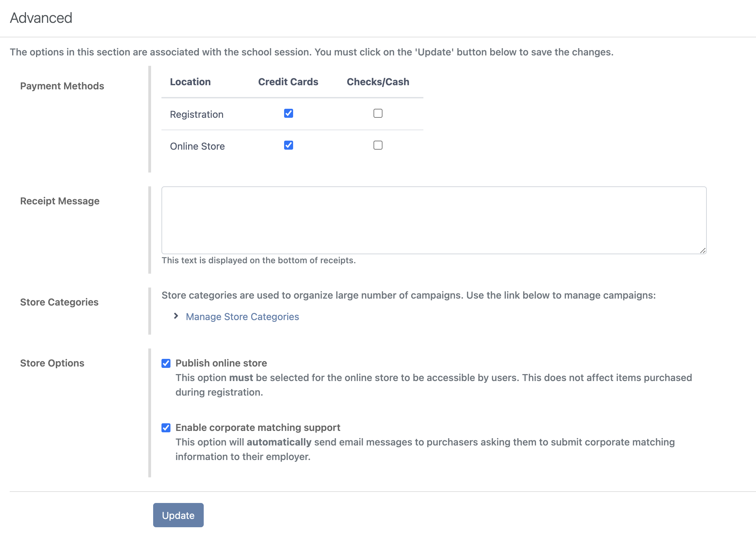The height and width of the screenshot is (539, 756).
Task: Enable Checks/Cash for Online Store
Action: tap(378, 145)
